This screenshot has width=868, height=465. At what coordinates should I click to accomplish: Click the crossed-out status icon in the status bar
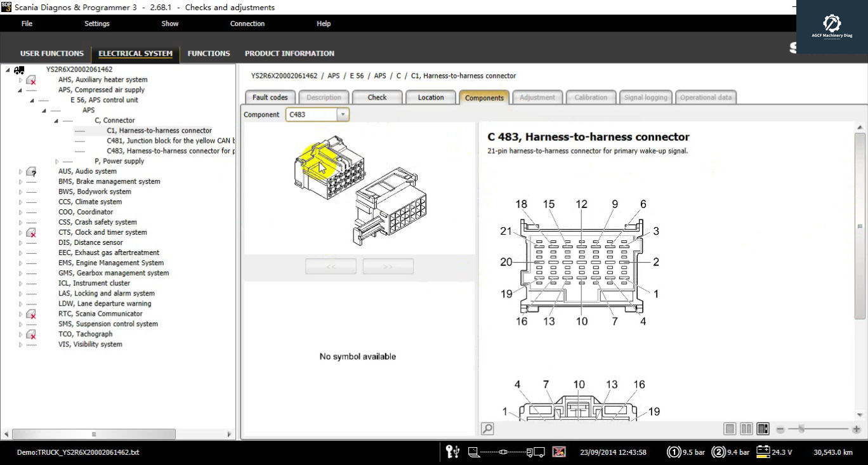click(558, 452)
